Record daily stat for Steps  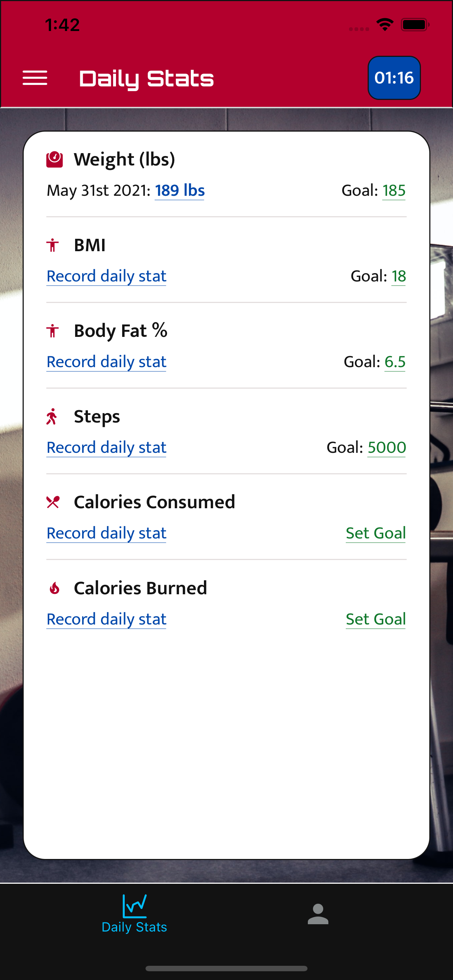pos(107,447)
